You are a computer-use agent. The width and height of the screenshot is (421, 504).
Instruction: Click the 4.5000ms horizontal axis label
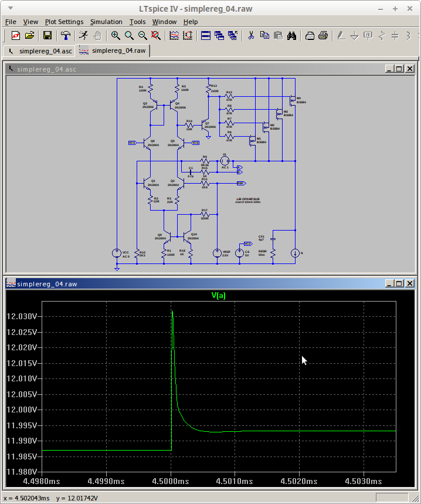171,481
